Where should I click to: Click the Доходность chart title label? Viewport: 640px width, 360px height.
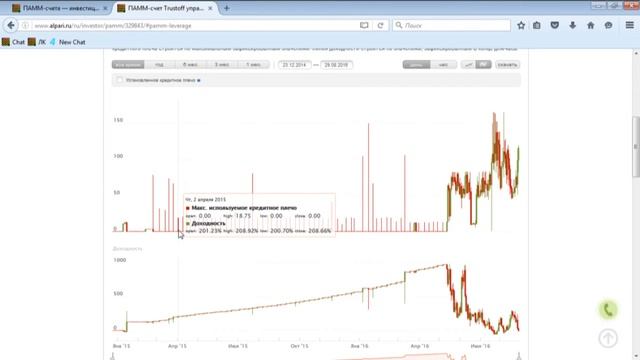pos(127,248)
